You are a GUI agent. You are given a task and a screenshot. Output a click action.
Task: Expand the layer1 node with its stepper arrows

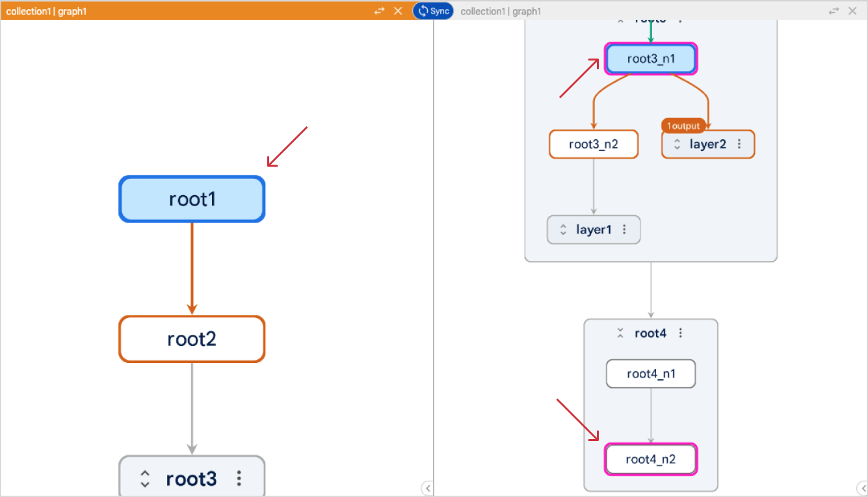(563, 230)
